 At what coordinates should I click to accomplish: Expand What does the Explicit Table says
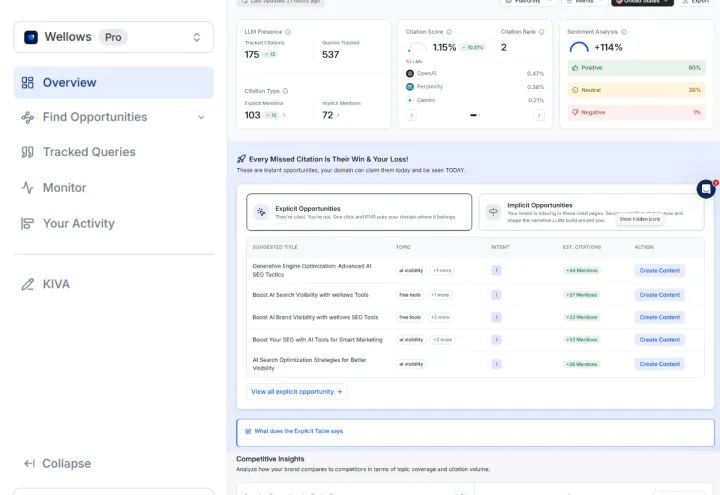click(475, 433)
